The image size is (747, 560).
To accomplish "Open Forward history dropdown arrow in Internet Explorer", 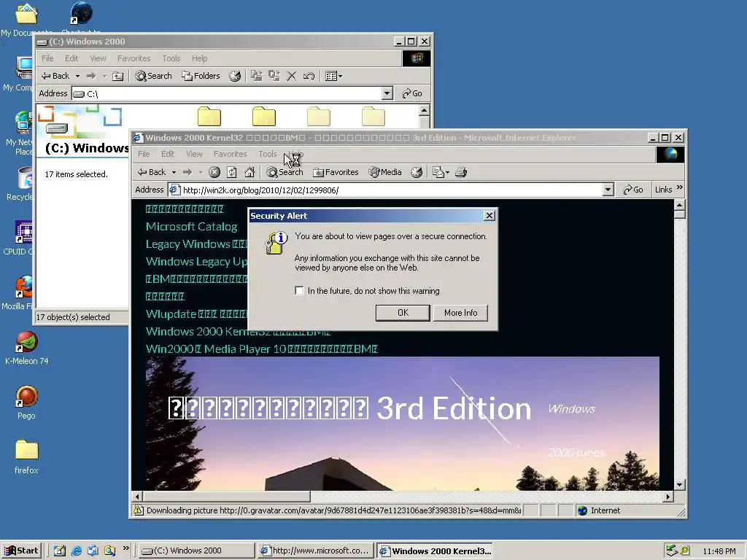I will (201, 172).
